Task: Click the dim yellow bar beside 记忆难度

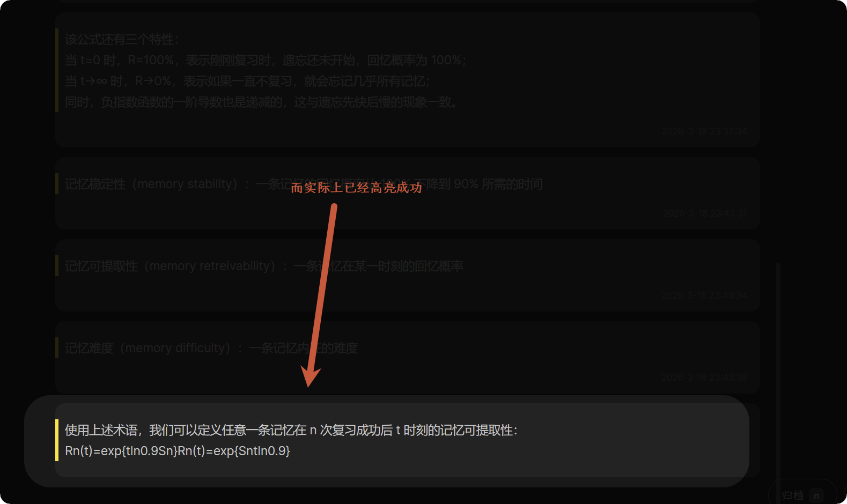Action: [x=57, y=348]
